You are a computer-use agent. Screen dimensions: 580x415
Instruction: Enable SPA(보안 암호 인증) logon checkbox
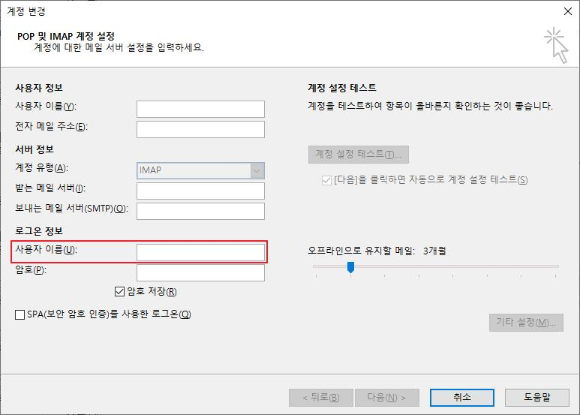click(20, 315)
